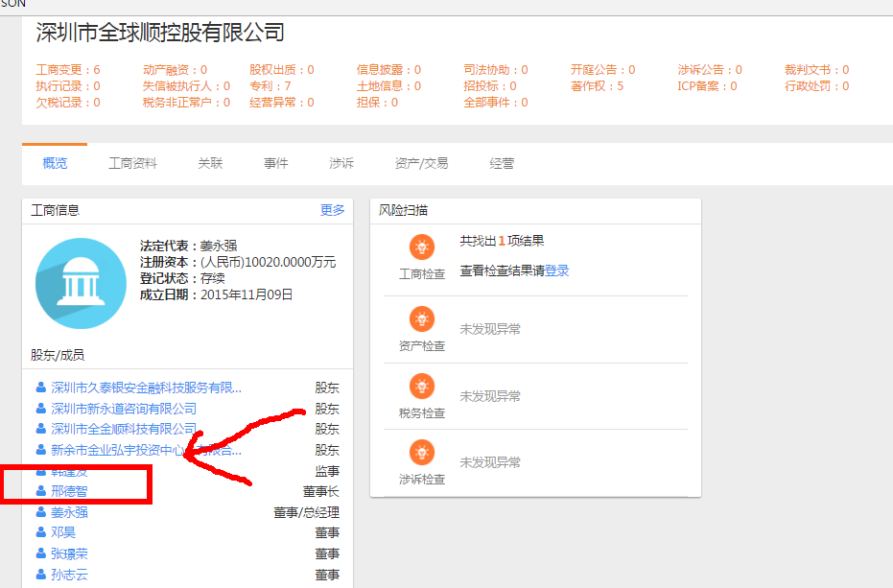Open the 事件 tab

(x=275, y=163)
